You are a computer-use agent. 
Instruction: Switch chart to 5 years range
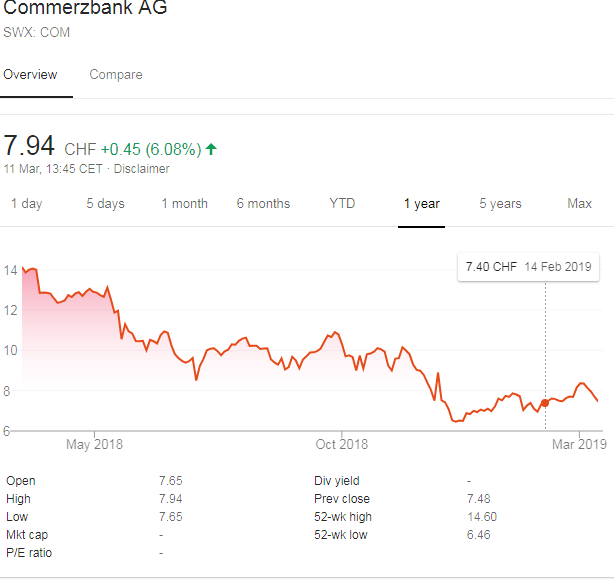[500, 204]
